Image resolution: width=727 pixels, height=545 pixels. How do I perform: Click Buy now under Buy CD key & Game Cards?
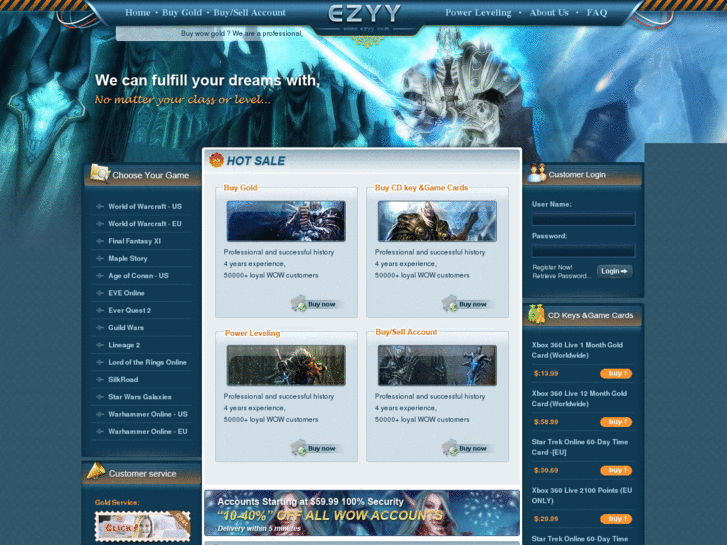465,304
